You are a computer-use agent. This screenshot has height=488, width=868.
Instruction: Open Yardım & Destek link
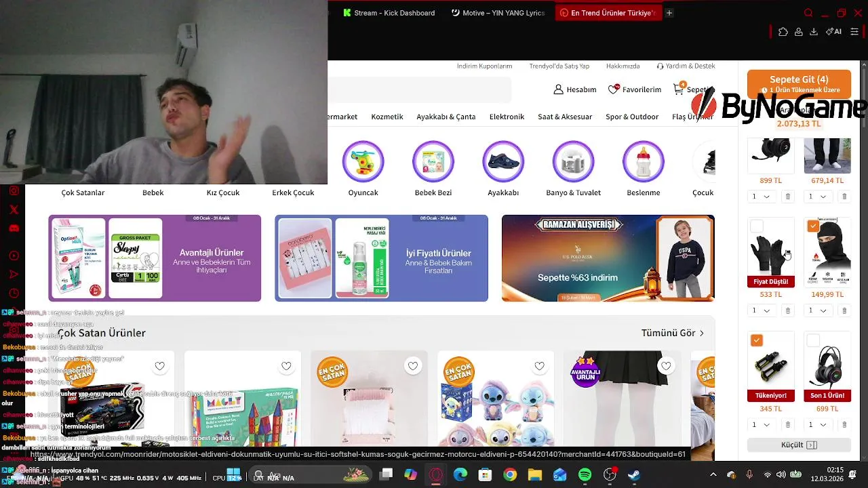click(686, 66)
